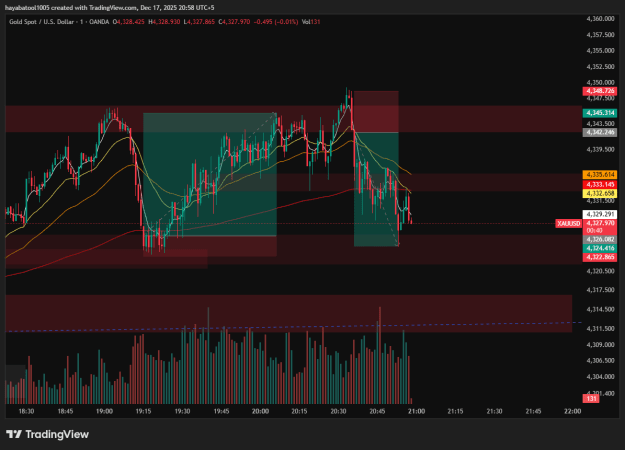The width and height of the screenshot is (625, 450).
Task: Click the 18:30 time axis label
Action: click(26, 411)
